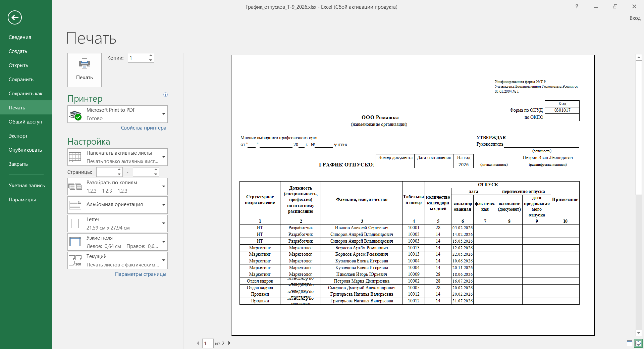
Task: Click the printer info icon
Action: pyautogui.click(x=165, y=95)
